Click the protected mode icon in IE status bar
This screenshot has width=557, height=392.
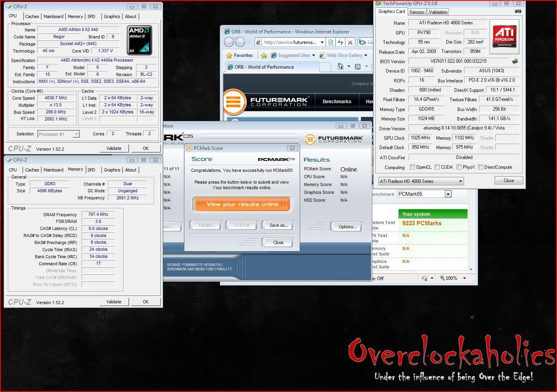(x=424, y=278)
